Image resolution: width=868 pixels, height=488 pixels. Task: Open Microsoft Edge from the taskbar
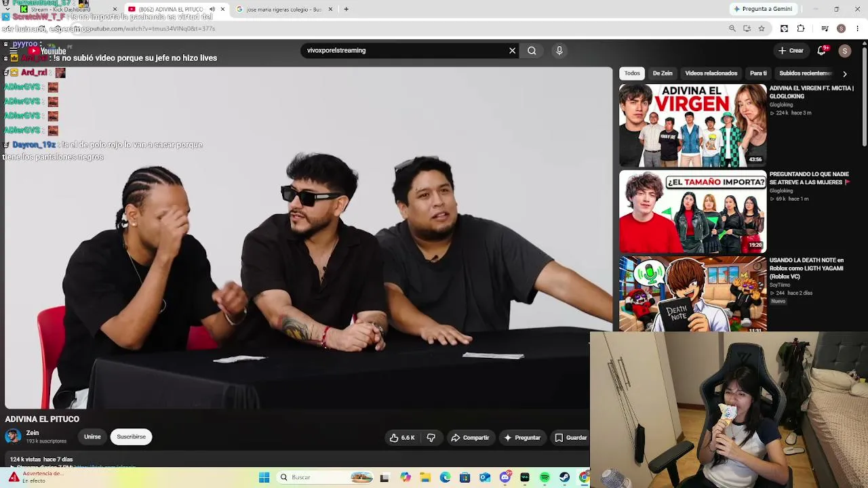(445, 477)
